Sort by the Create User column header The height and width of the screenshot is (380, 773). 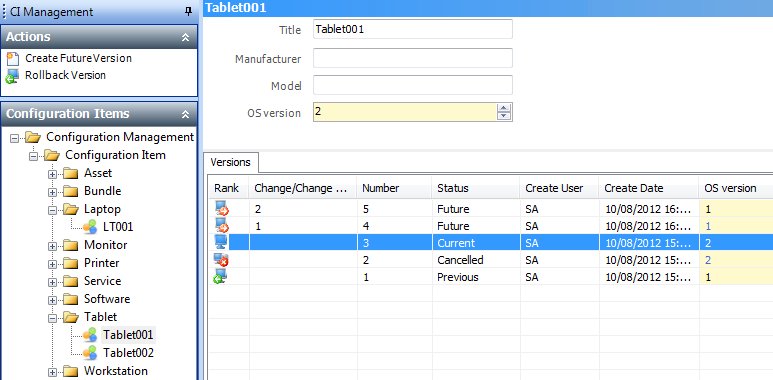[559, 188]
